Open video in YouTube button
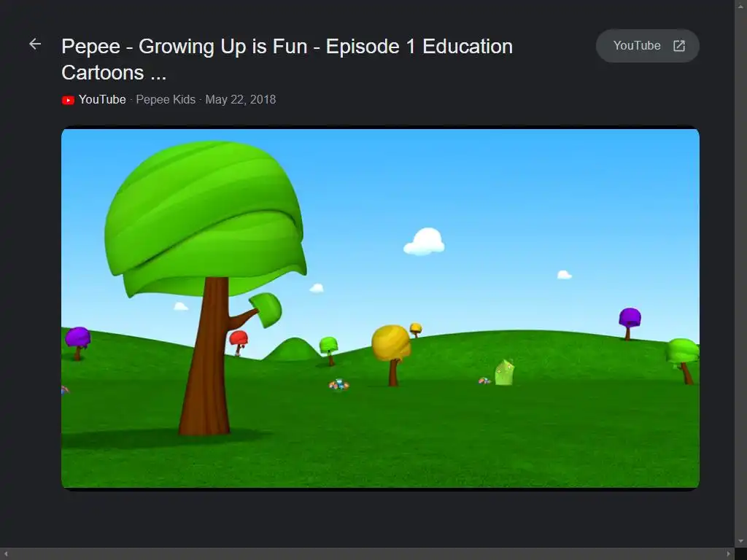Screen dimensions: 747x560 click(648, 46)
